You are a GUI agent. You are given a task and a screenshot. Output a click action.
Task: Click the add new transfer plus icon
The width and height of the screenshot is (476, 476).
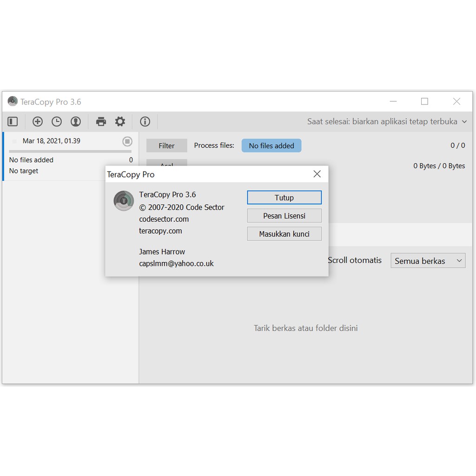click(37, 121)
